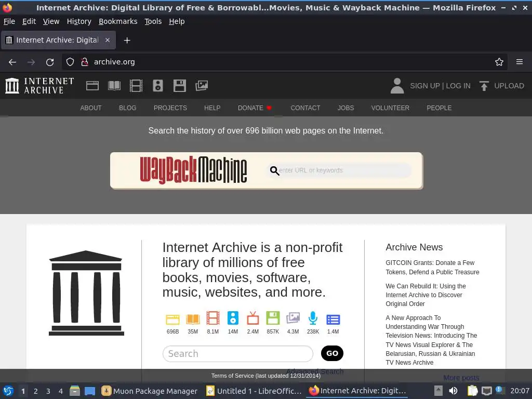The height and width of the screenshot is (399, 532).
Task: Click the CONTACT navigation link
Action: [305, 108]
